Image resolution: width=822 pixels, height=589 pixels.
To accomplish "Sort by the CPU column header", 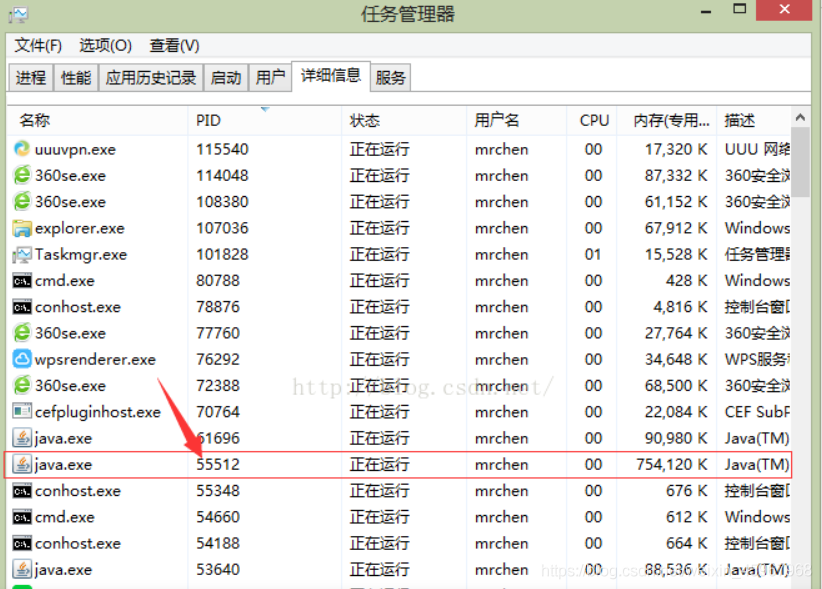I will coord(592,121).
